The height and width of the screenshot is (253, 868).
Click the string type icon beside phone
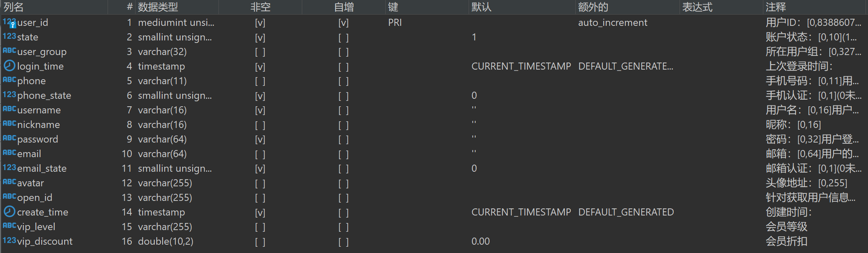pos(9,80)
